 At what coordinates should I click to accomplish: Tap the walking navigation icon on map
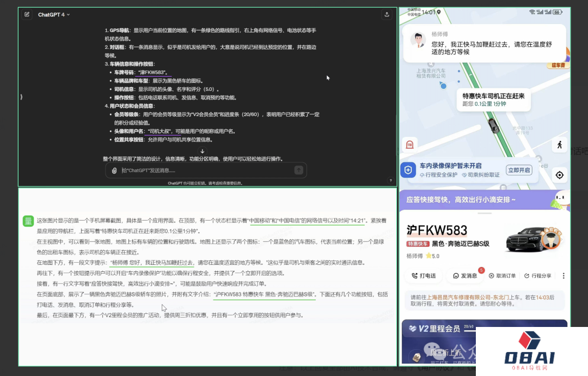click(559, 145)
